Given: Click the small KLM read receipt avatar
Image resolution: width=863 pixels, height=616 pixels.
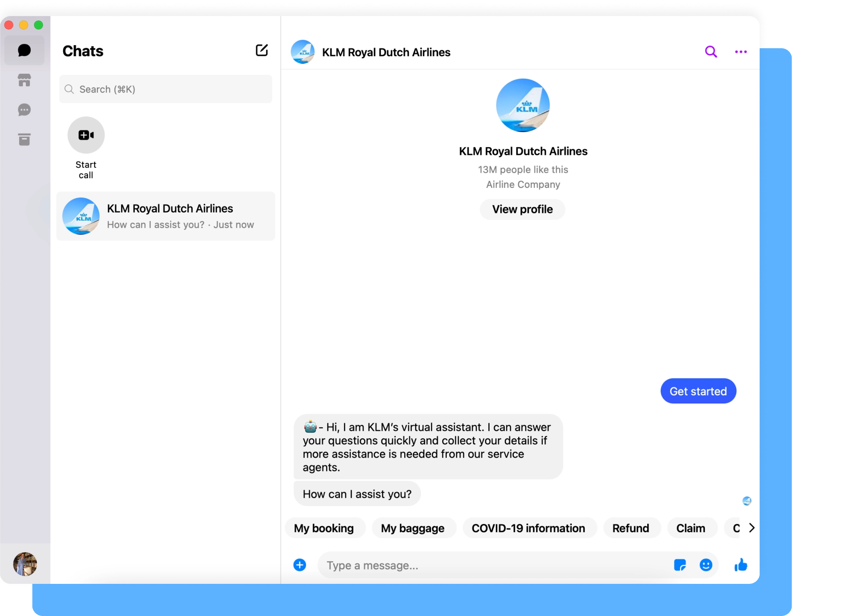Looking at the screenshot, I should pos(747,501).
